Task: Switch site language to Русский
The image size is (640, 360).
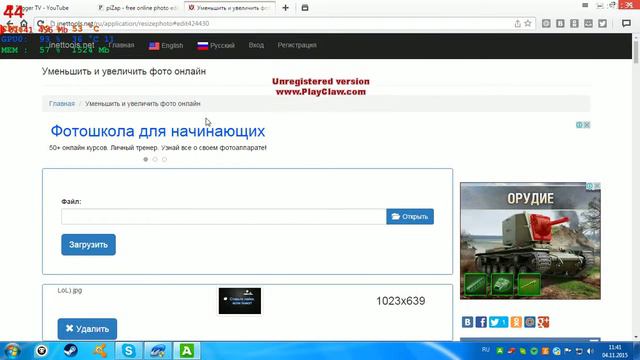Action: click(216, 46)
